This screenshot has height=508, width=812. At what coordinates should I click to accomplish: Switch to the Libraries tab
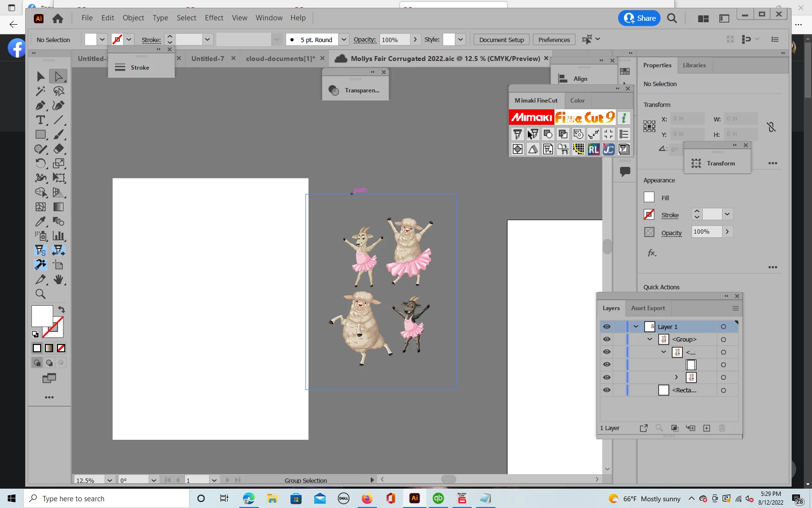click(x=694, y=65)
